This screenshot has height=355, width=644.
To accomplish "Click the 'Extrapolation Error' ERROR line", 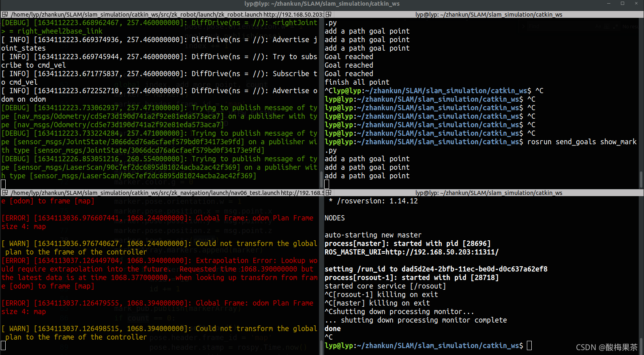I will [159, 273].
